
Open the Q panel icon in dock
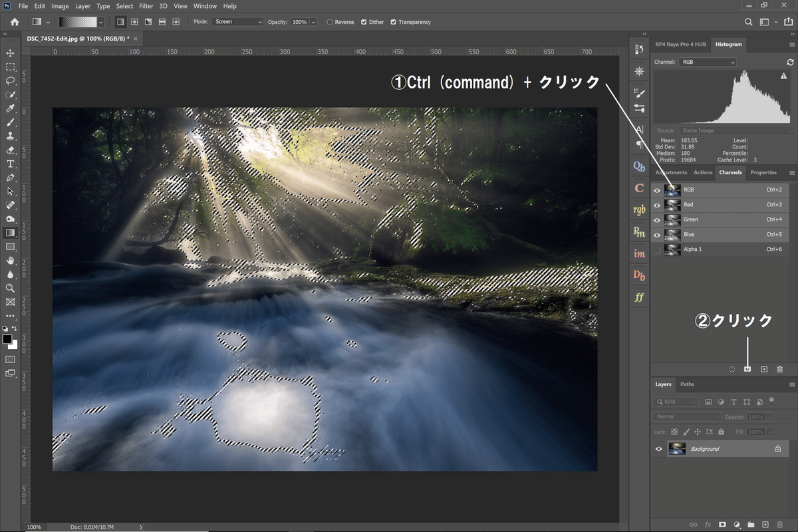pos(639,166)
